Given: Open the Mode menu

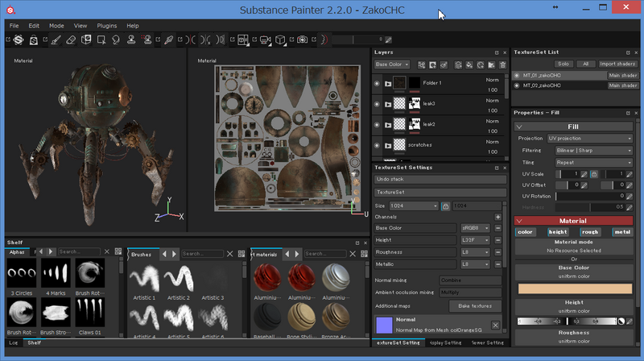Looking at the screenshot, I should (56, 26).
